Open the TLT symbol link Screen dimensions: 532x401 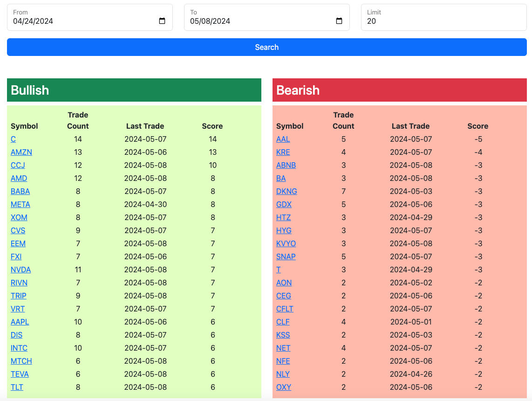[x=17, y=387]
